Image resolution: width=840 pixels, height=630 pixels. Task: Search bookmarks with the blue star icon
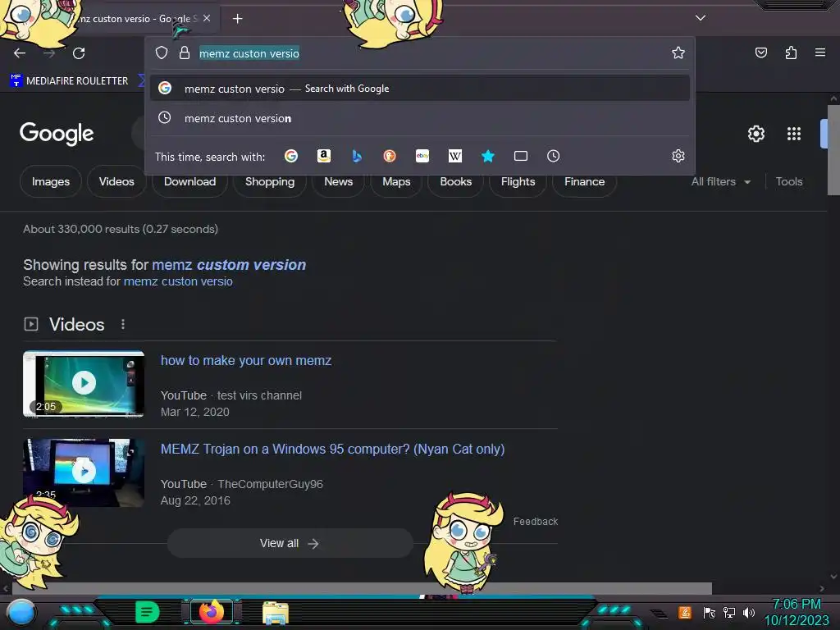(487, 156)
